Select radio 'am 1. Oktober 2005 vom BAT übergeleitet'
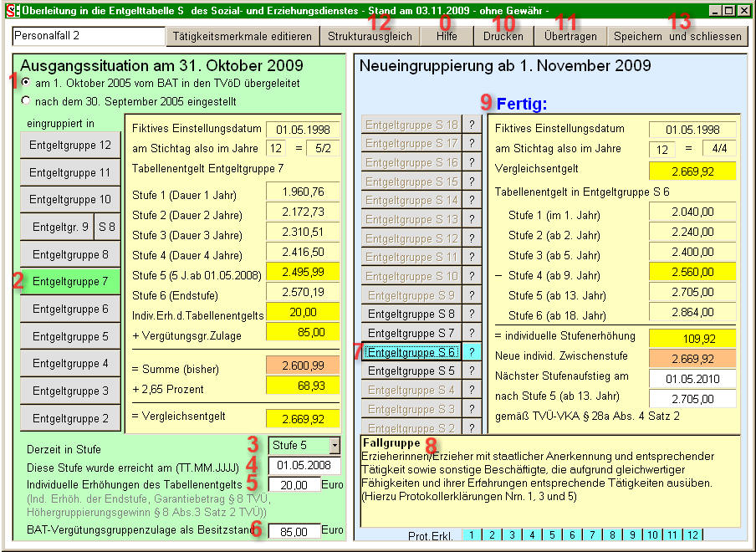The image size is (756, 552). 26,84
